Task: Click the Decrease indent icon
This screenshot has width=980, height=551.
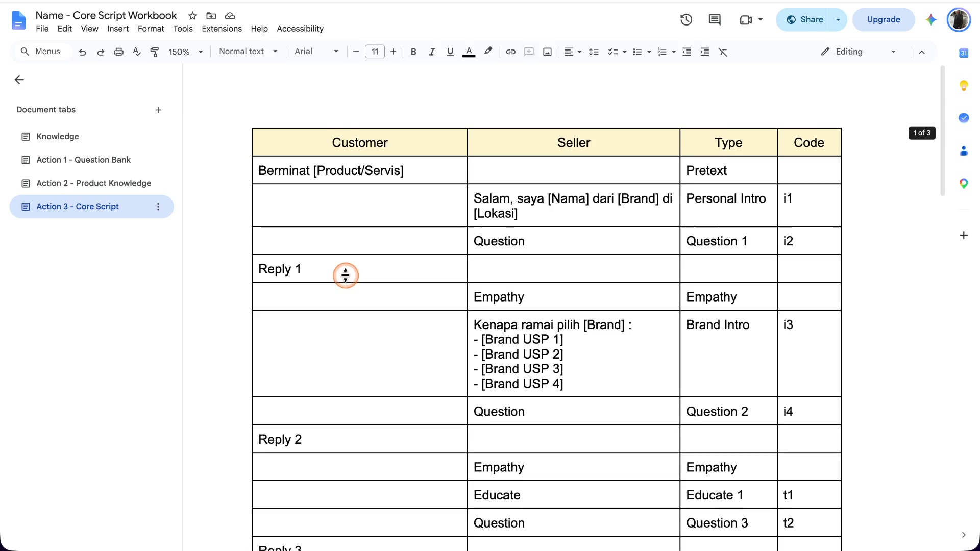Action: [x=687, y=52]
